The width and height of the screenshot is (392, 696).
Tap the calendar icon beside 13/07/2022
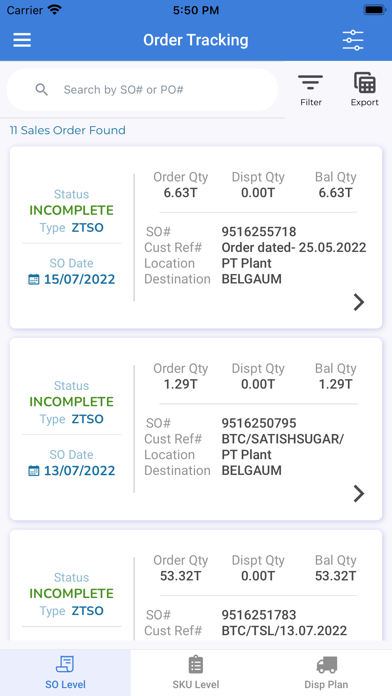[x=34, y=471]
